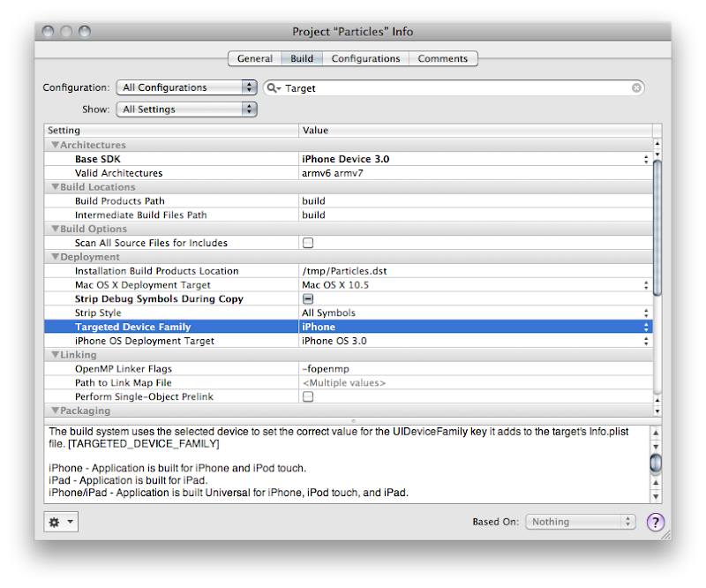Collapse the Architectures section
706x588 pixels.
[x=55, y=146]
